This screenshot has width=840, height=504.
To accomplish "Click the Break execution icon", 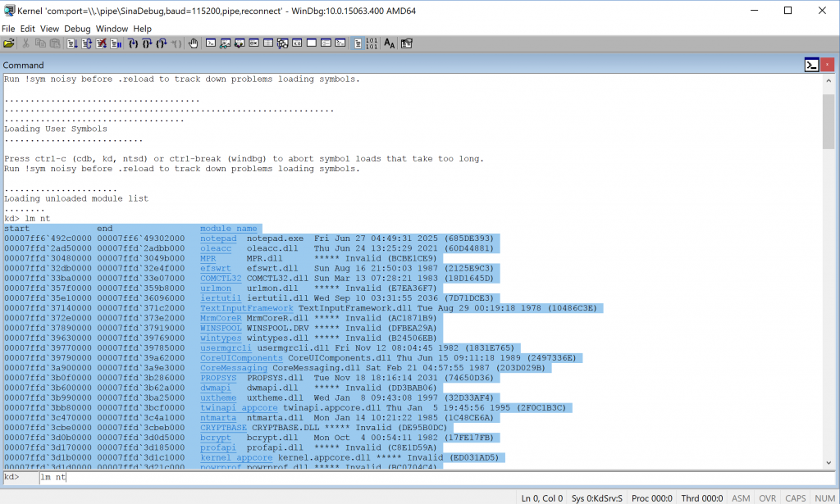I will [x=116, y=44].
